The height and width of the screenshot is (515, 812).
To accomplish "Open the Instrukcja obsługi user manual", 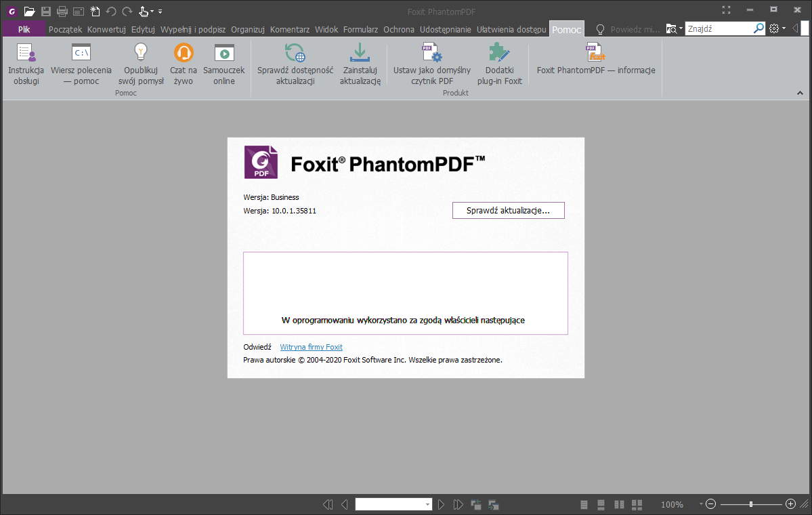I will coord(26,64).
